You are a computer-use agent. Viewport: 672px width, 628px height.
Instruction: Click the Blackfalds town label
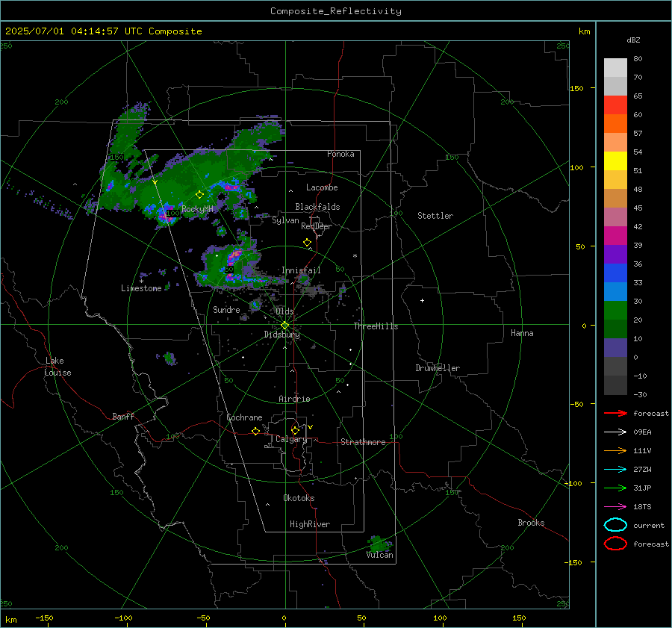click(317, 207)
